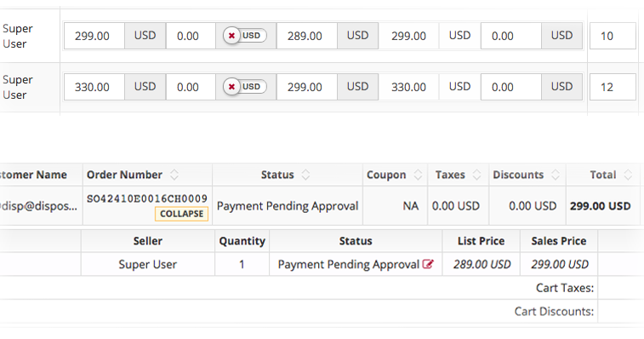Collapse order SO42410E0016CH0009 details
This screenshot has height=339, width=644.
click(181, 214)
